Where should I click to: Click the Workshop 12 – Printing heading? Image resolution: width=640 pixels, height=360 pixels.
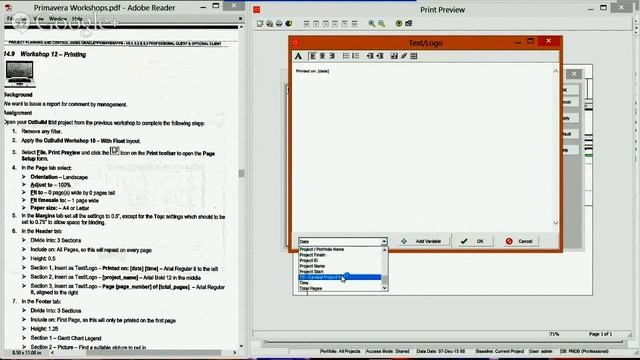click(x=53, y=54)
